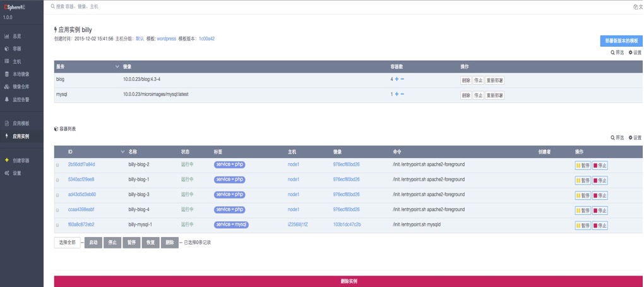Image resolution: width=644 pixels, height=287 pixels.
Task: Click the red 删除实例 bar
Action: click(349, 281)
